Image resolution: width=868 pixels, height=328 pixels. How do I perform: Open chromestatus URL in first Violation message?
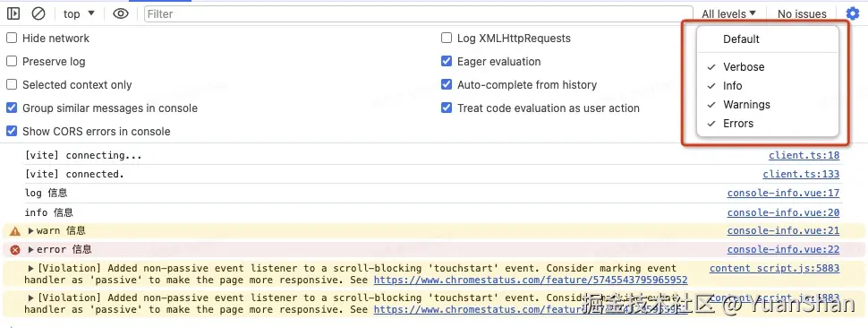click(x=531, y=281)
